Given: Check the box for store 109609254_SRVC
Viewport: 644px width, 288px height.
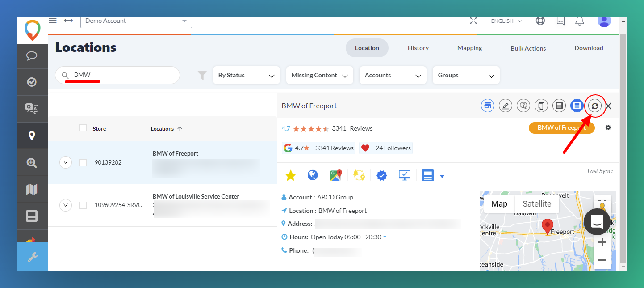Looking at the screenshot, I should pyautogui.click(x=83, y=205).
